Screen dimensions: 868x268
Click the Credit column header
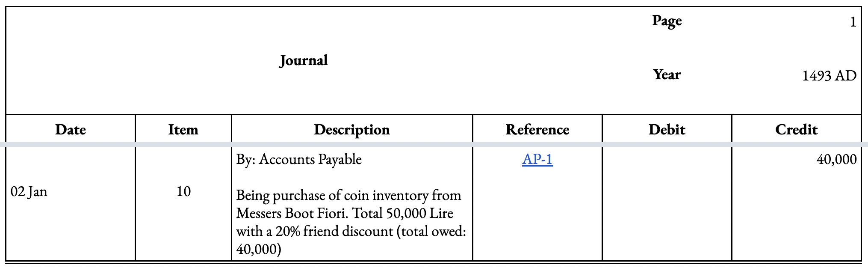pyautogui.click(x=796, y=129)
